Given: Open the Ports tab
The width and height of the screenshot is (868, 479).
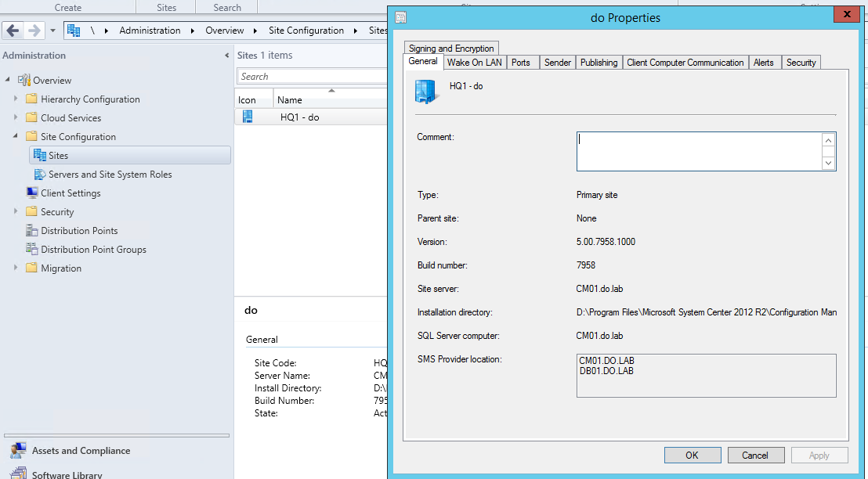Looking at the screenshot, I should tap(521, 63).
